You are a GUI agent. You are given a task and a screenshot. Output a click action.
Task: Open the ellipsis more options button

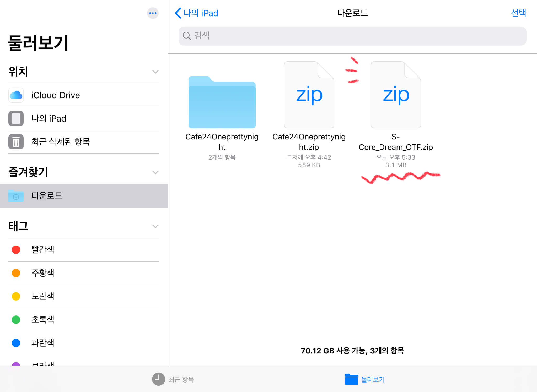click(153, 13)
